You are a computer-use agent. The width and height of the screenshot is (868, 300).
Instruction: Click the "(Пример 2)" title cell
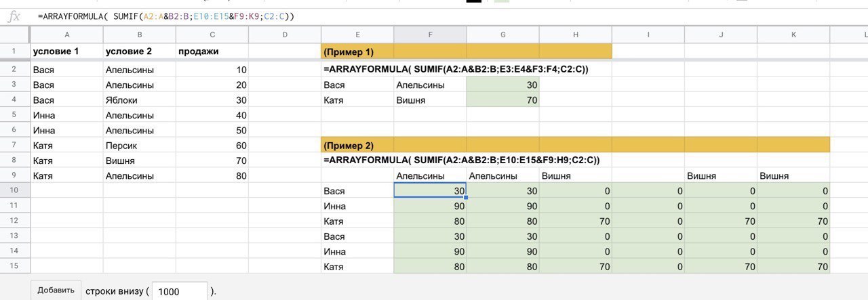coord(357,145)
